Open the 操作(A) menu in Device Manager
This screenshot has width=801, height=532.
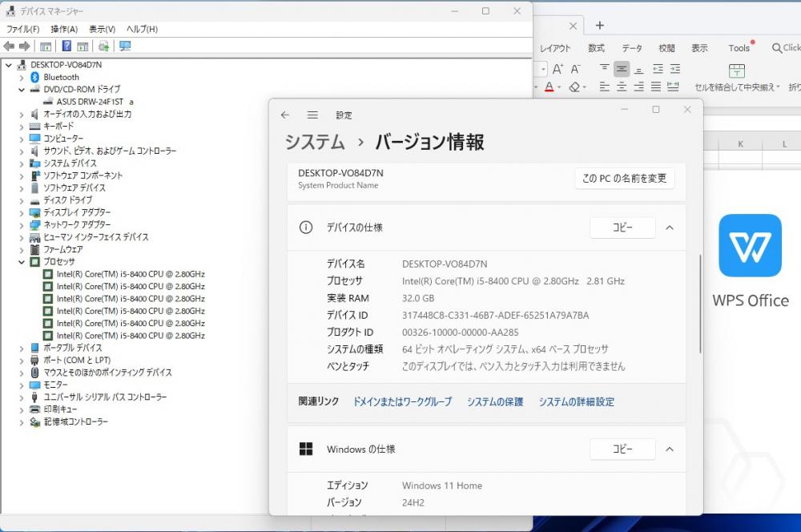(x=64, y=29)
